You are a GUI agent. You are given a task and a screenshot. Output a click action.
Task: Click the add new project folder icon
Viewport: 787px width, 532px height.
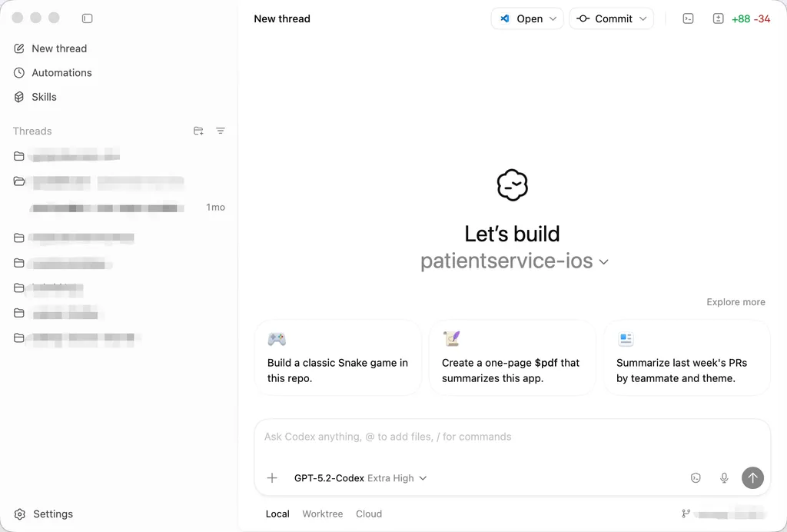[198, 131]
